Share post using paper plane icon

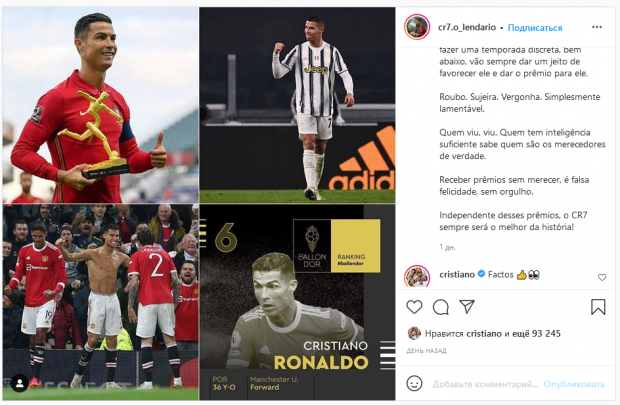[467, 307]
